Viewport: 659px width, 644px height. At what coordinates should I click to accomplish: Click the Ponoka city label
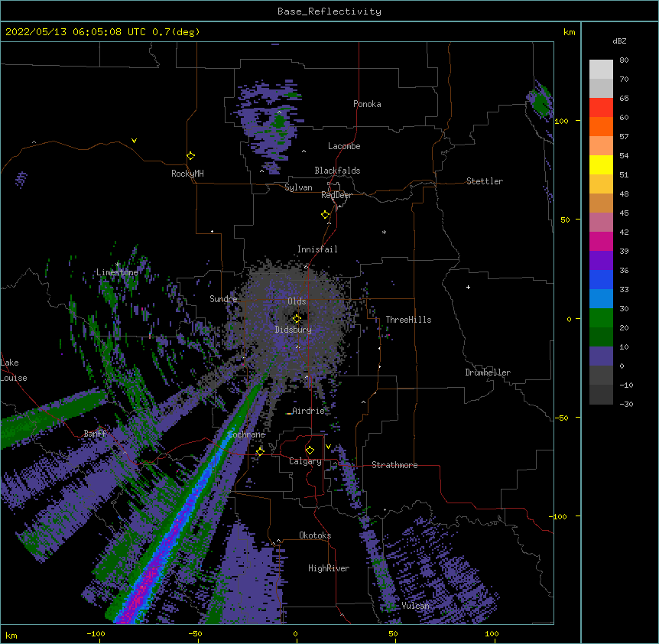(367, 104)
